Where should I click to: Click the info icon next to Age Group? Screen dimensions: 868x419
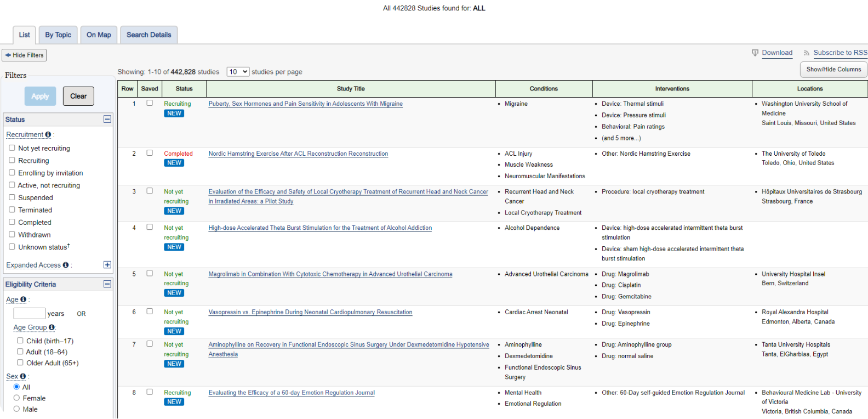tap(52, 327)
